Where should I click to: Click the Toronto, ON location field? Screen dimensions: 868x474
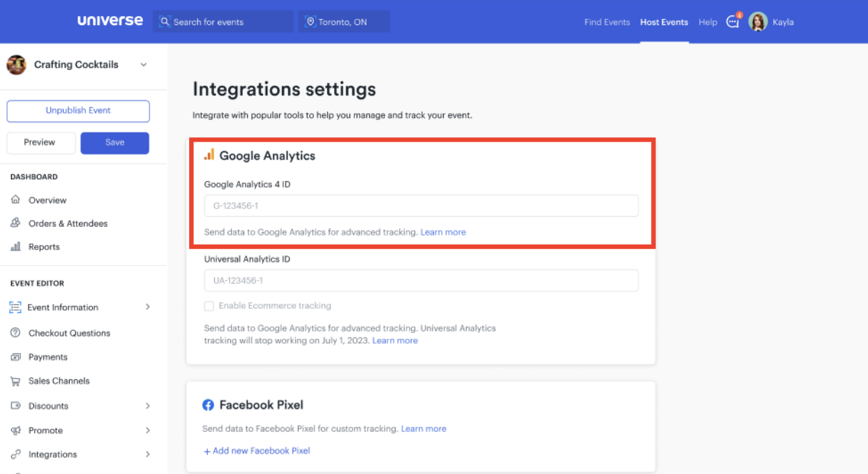click(344, 22)
